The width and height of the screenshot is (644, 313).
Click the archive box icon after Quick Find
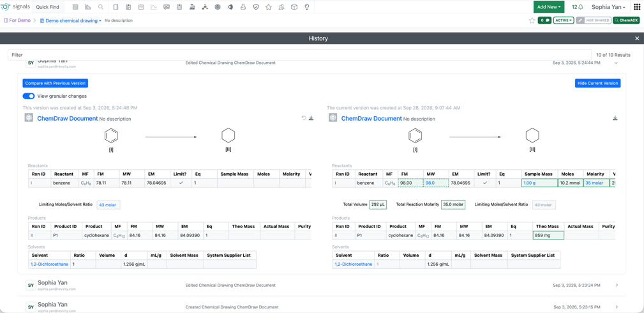pos(75,7)
